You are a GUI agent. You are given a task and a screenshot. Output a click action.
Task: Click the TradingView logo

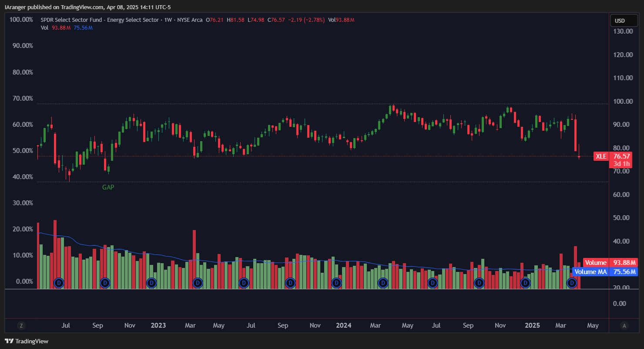[x=27, y=341]
